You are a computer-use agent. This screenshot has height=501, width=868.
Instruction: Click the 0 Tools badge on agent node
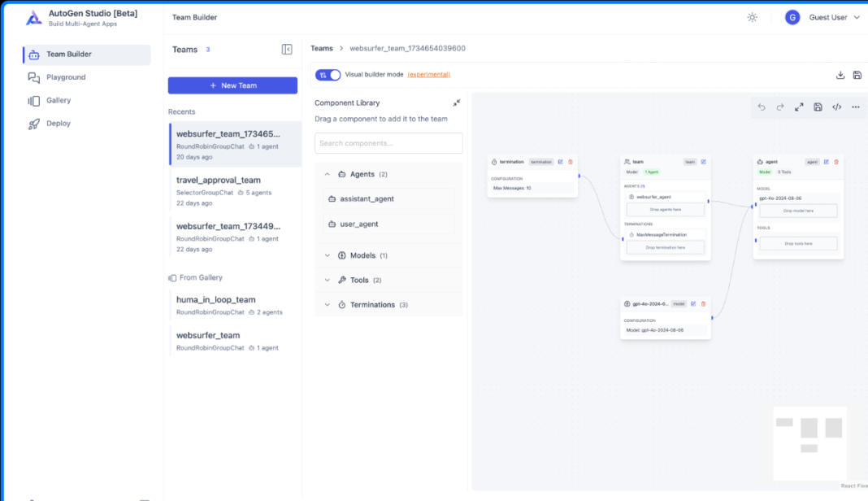point(784,172)
